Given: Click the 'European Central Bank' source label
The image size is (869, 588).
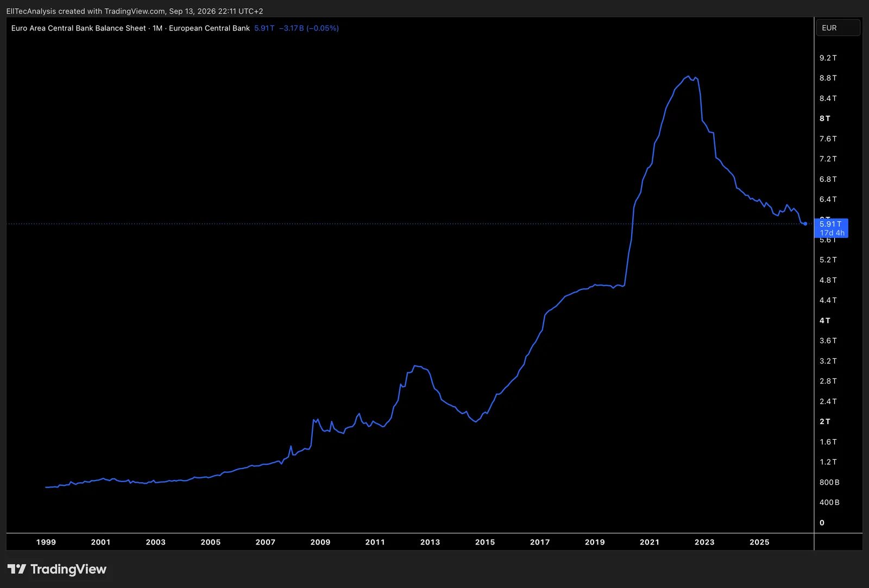Looking at the screenshot, I should (209, 28).
